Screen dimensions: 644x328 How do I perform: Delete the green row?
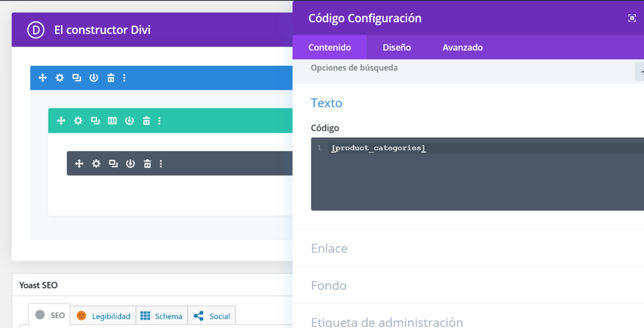146,121
